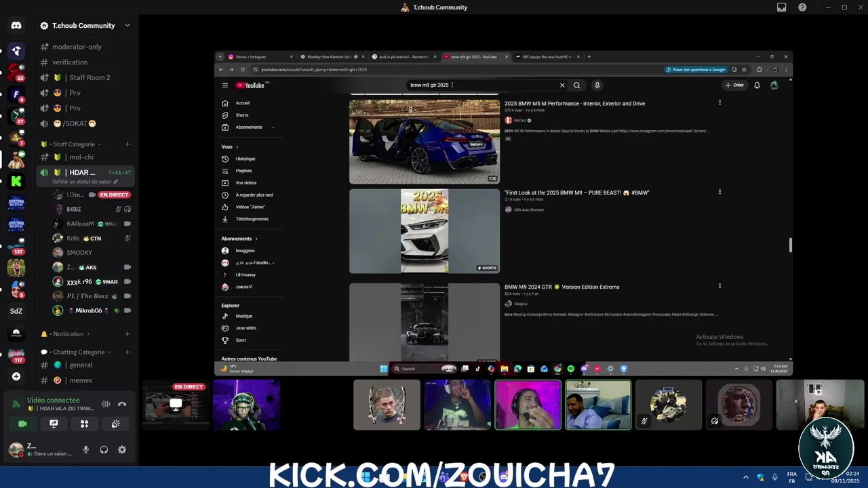The width and height of the screenshot is (868, 488).
Task: Open First Look 2025 BMW M9 thumbnail
Action: tap(425, 231)
